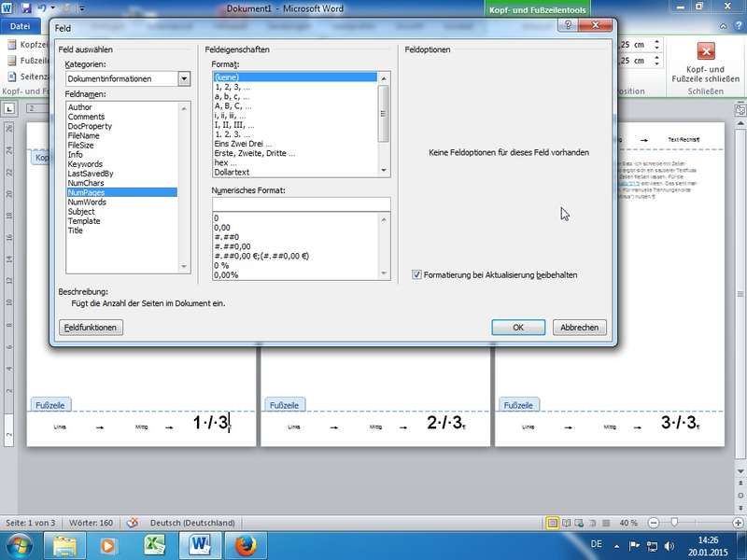Click the red Kopf- und Fußzeile schließen icon
The width and height of the screenshot is (747, 560).
(706, 51)
